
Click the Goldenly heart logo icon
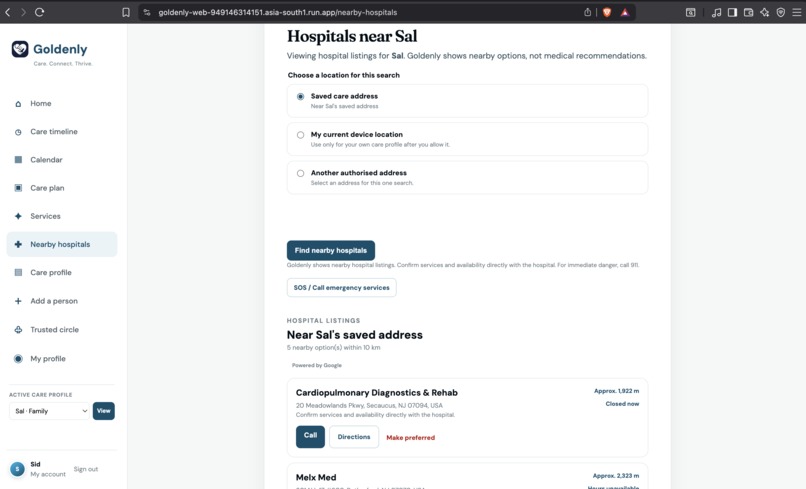click(20, 49)
